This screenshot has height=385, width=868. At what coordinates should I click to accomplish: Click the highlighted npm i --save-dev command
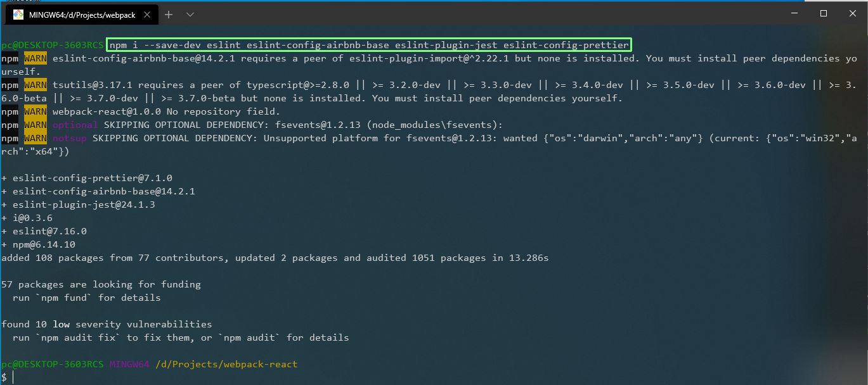point(369,45)
